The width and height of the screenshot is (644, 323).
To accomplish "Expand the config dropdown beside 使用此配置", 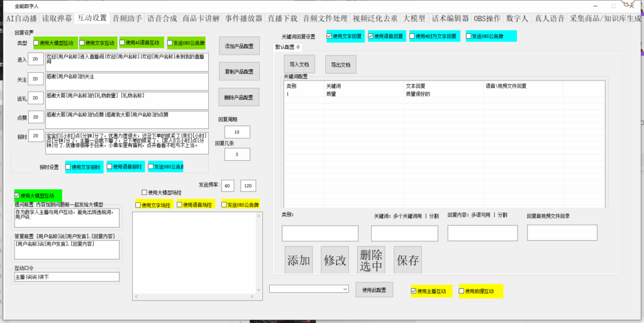I will click(x=345, y=289).
